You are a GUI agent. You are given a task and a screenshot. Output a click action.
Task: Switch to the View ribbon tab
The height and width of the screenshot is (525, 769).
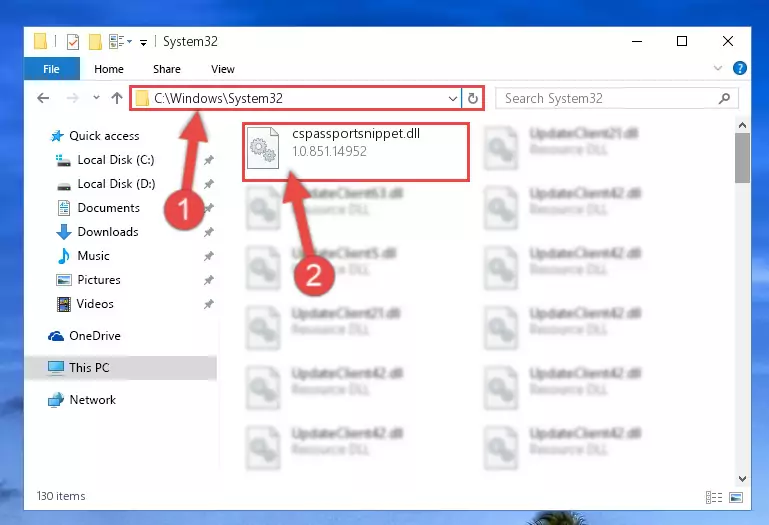(x=223, y=69)
